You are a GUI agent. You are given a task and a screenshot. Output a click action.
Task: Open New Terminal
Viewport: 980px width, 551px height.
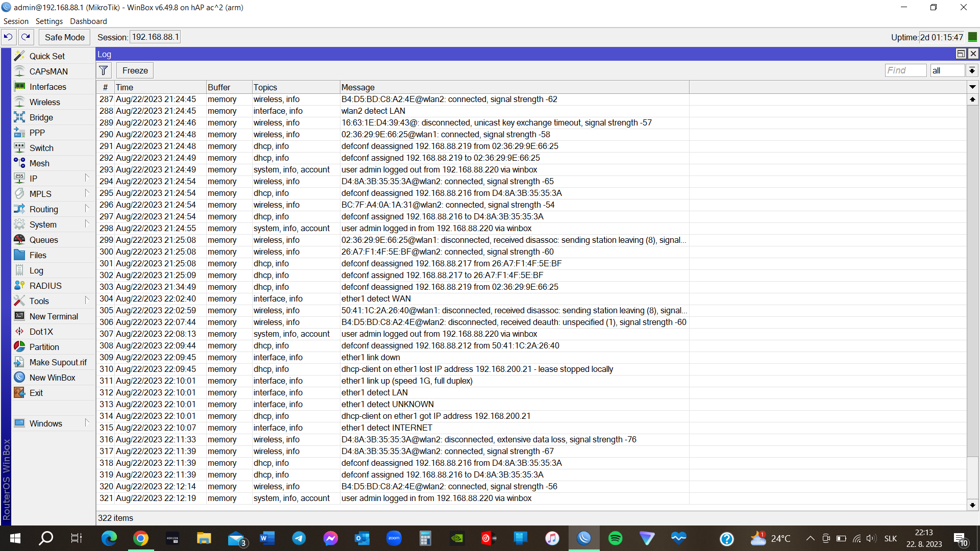[54, 316]
